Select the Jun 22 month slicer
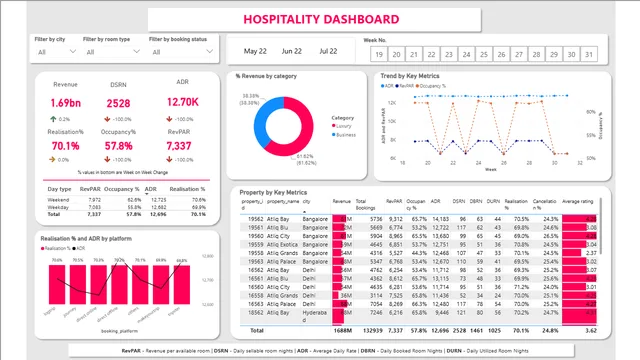This screenshot has width=640, height=360. coord(291,51)
